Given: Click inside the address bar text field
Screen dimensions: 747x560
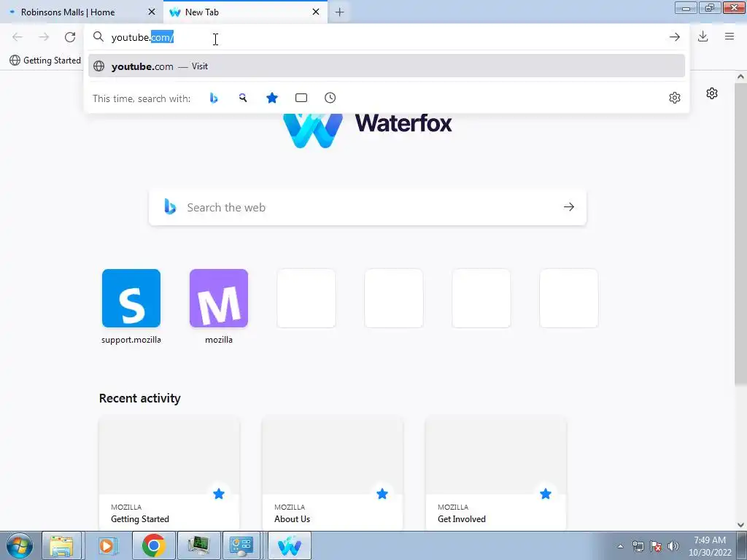Looking at the screenshot, I should coord(386,37).
